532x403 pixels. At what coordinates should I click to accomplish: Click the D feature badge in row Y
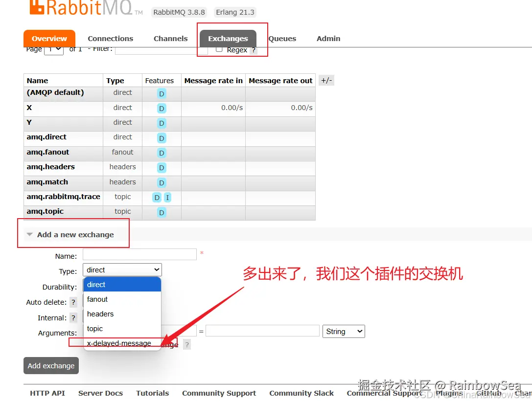tap(162, 123)
